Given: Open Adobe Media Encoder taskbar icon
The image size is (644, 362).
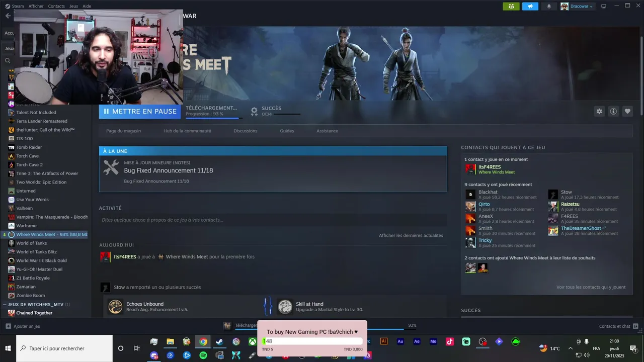Looking at the screenshot, I should coord(433,341).
